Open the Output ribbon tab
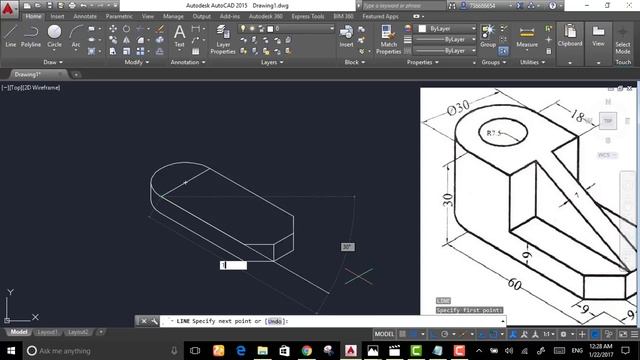The width and height of the screenshot is (640, 360). [x=202, y=16]
